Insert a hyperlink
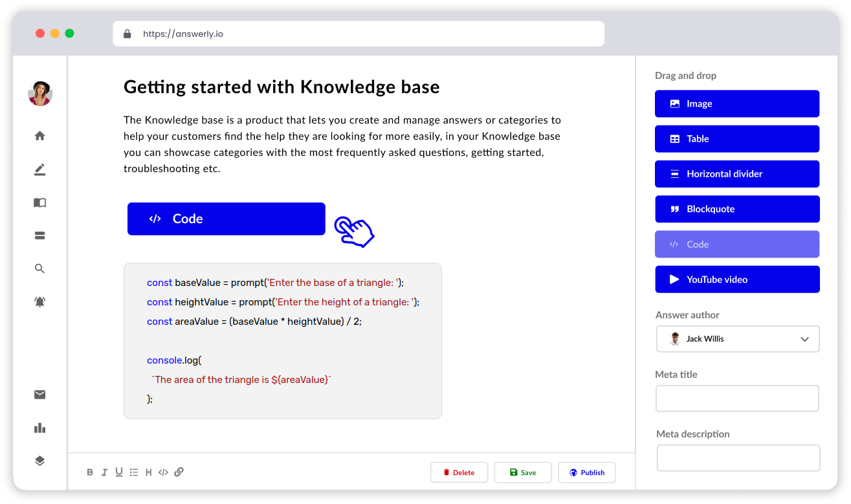This screenshot has width=851, height=504. [x=179, y=472]
